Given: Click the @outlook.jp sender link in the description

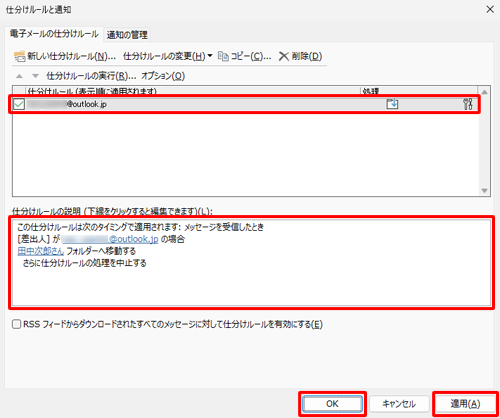Looking at the screenshot, I should [x=110, y=239].
